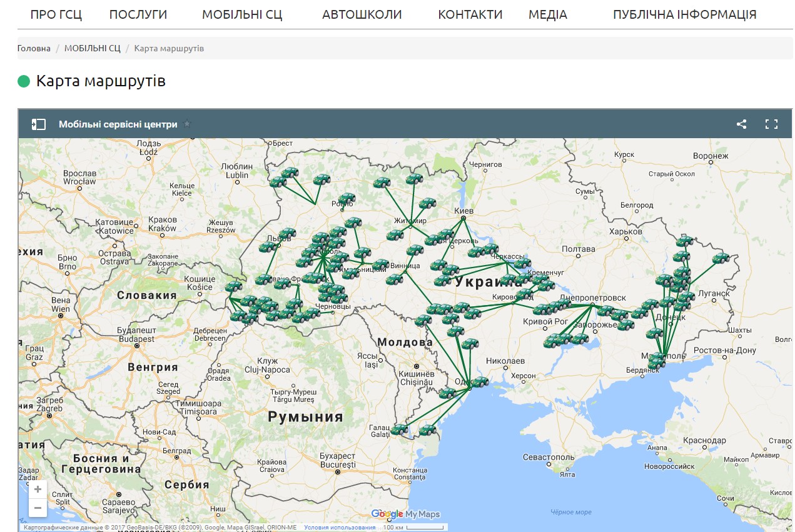Navigate to the КОНТАКТИ page
The width and height of the screenshot is (795, 532).
point(470,14)
